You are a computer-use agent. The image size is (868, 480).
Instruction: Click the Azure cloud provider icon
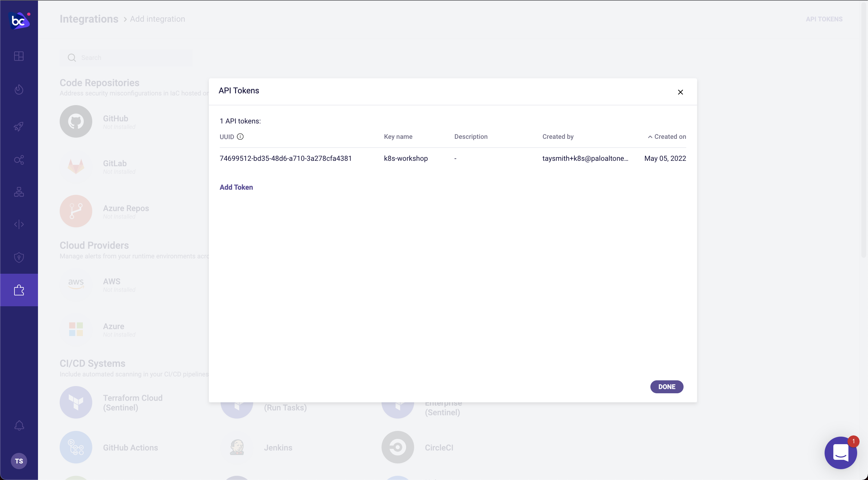click(x=76, y=329)
